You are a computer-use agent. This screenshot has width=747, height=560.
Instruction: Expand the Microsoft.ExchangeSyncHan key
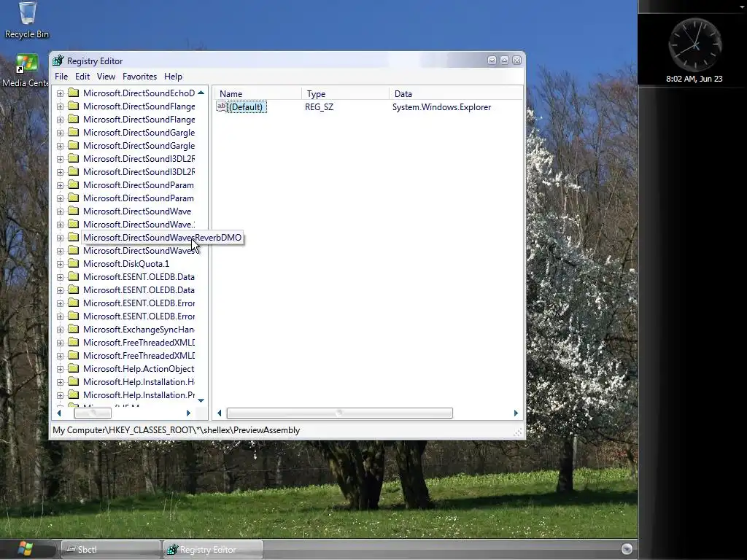coord(60,330)
